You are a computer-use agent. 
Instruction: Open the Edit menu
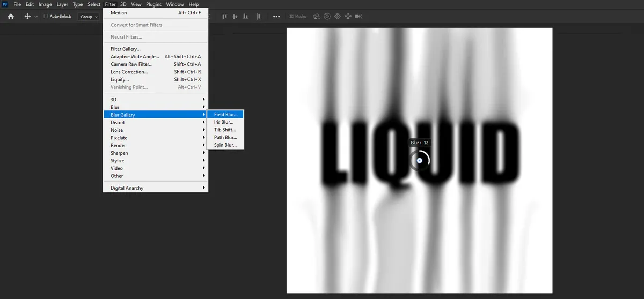click(30, 4)
